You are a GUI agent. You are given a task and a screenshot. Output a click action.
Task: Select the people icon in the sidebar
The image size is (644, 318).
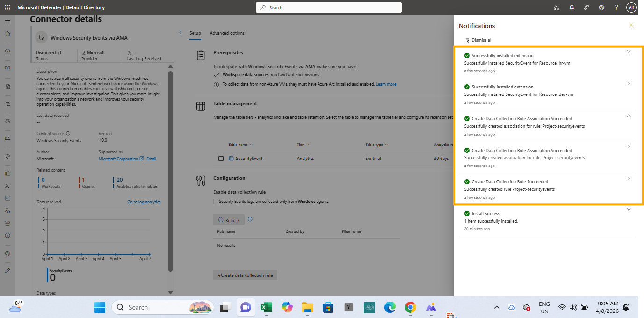7,210
